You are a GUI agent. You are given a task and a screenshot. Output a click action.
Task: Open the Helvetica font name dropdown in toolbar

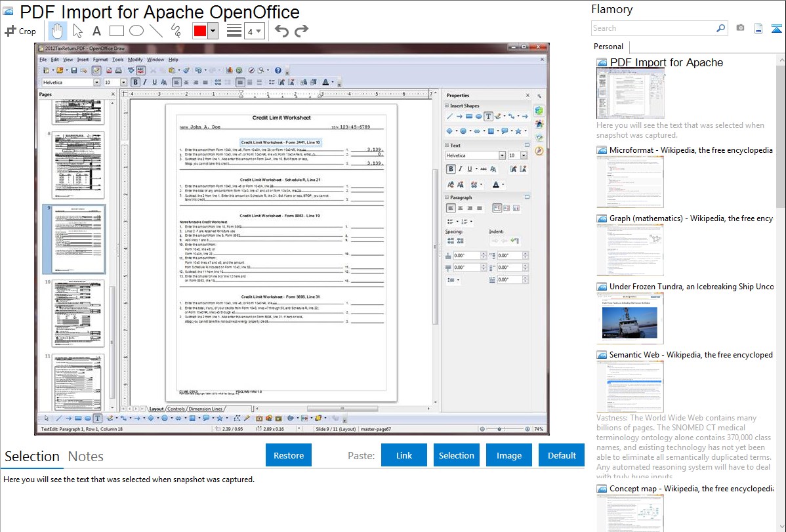tap(96, 82)
